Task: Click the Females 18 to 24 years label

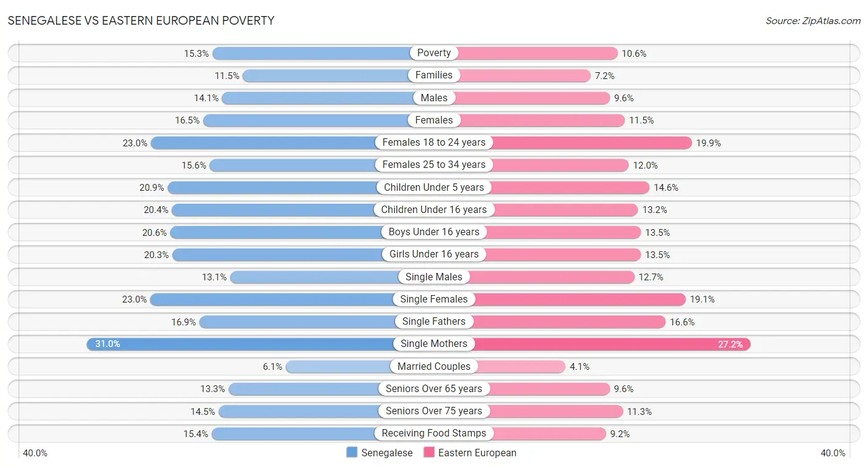Action: coord(434,143)
